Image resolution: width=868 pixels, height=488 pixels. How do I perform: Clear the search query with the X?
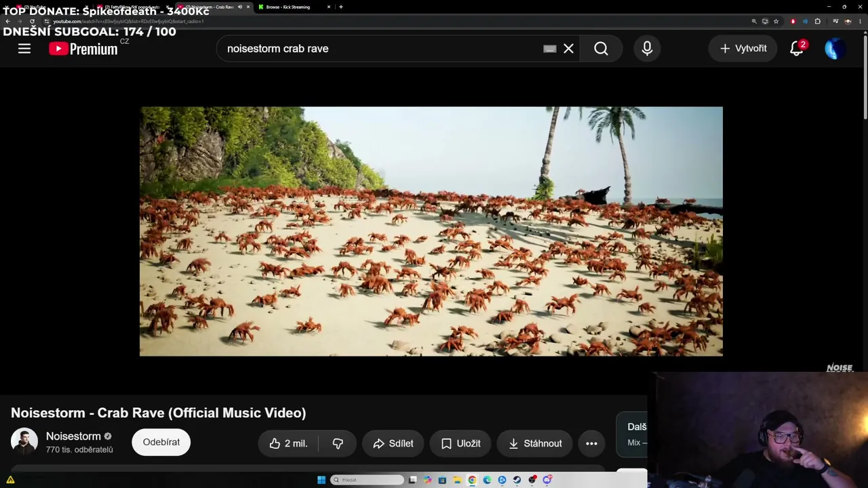point(568,48)
